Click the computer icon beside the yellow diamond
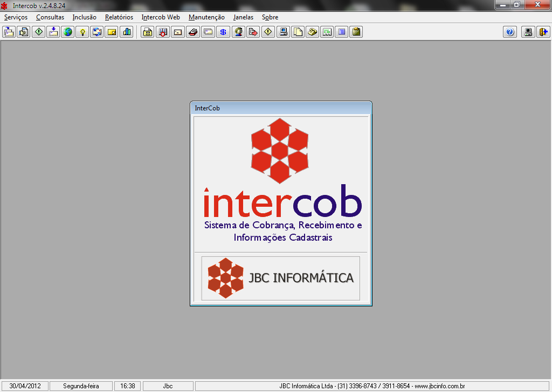This screenshot has height=392, width=552. pos(283,32)
